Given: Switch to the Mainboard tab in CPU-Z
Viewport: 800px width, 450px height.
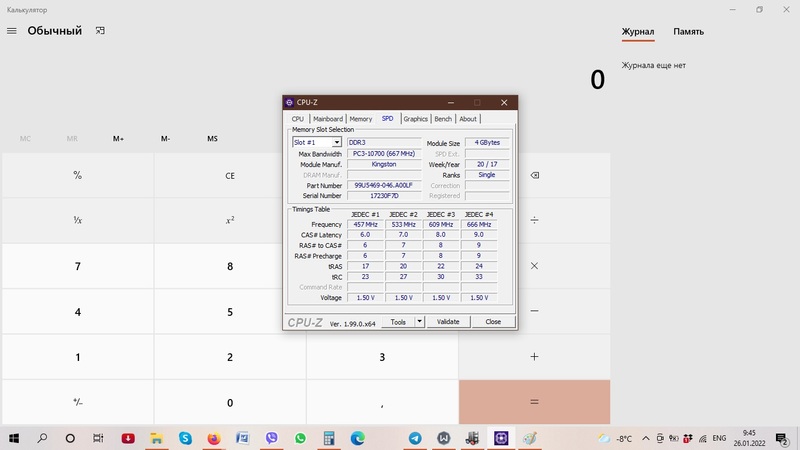Looking at the screenshot, I should point(327,119).
